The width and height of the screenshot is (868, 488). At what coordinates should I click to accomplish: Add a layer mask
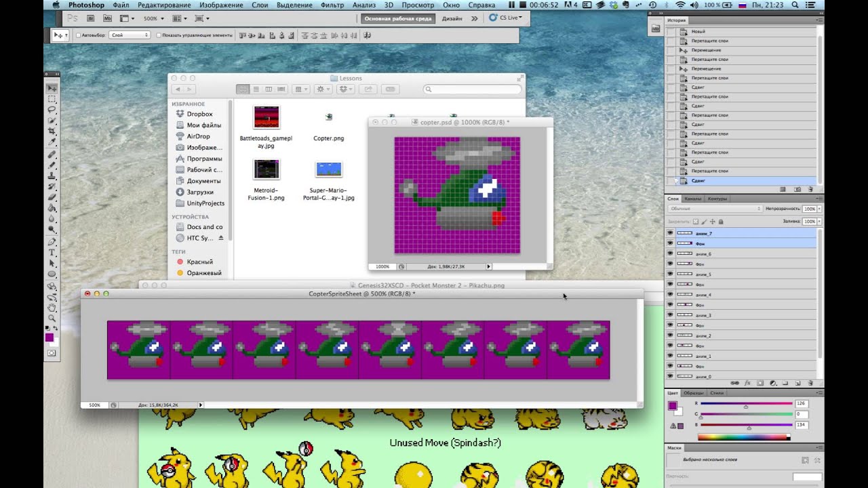[x=760, y=383]
